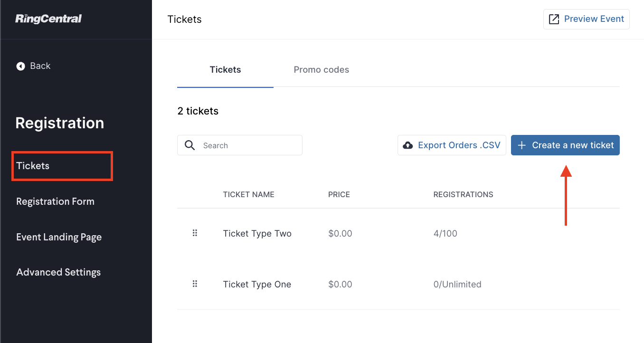Click the Export Orders .CSV button

click(452, 145)
